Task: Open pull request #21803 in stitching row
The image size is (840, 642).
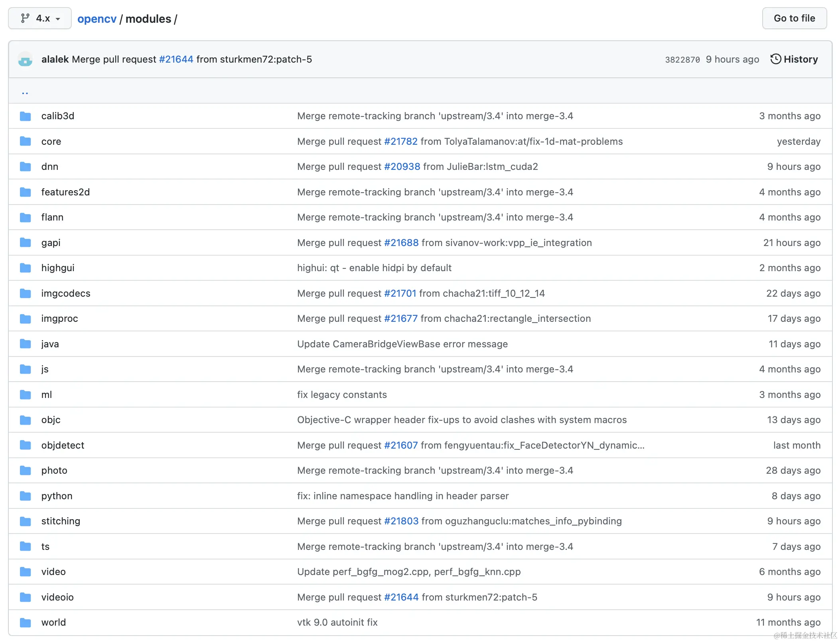Action: (401, 521)
